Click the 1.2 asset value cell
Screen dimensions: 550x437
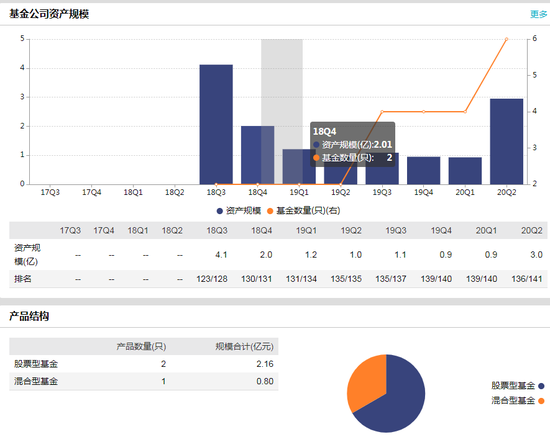[x=311, y=255]
